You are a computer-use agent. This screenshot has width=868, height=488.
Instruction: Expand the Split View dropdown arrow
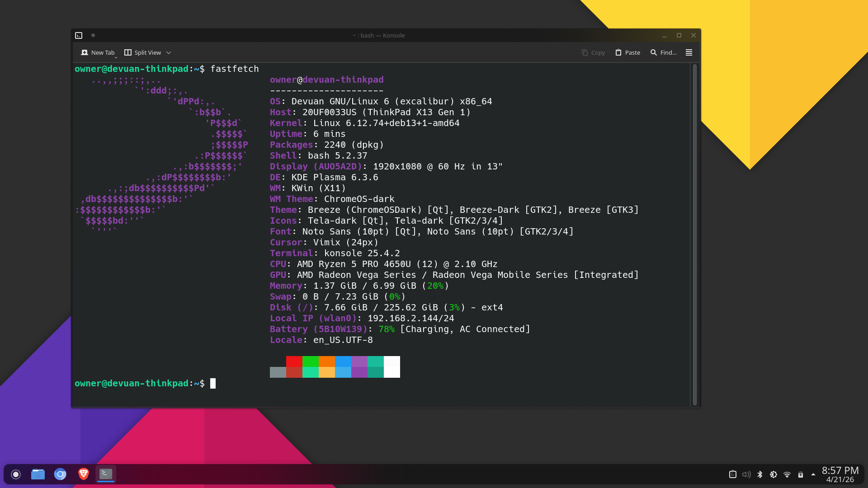[169, 53]
